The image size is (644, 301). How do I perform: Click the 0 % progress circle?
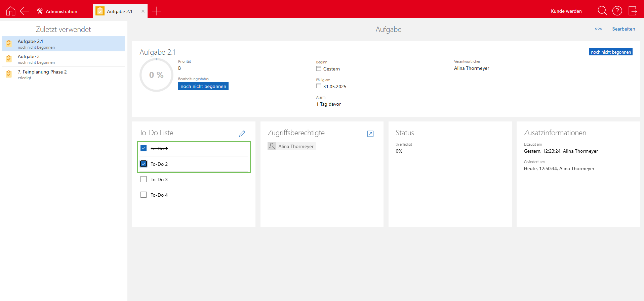tap(156, 75)
